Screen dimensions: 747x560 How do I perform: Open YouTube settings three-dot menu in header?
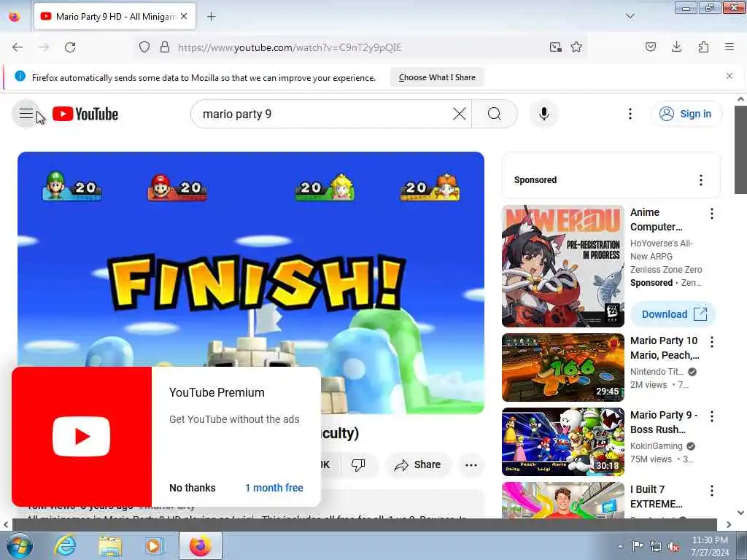click(x=630, y=114)
